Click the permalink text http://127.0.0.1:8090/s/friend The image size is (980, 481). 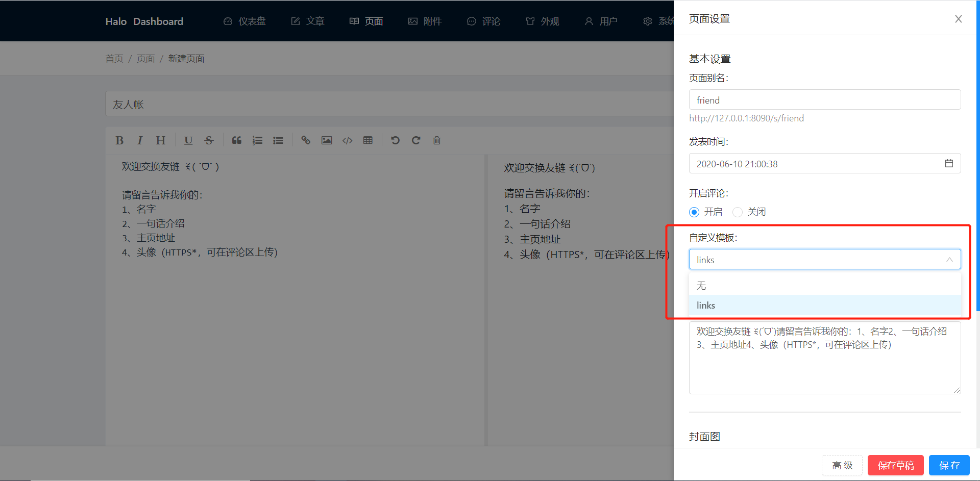pyautogui.click(x=746, y=118)
